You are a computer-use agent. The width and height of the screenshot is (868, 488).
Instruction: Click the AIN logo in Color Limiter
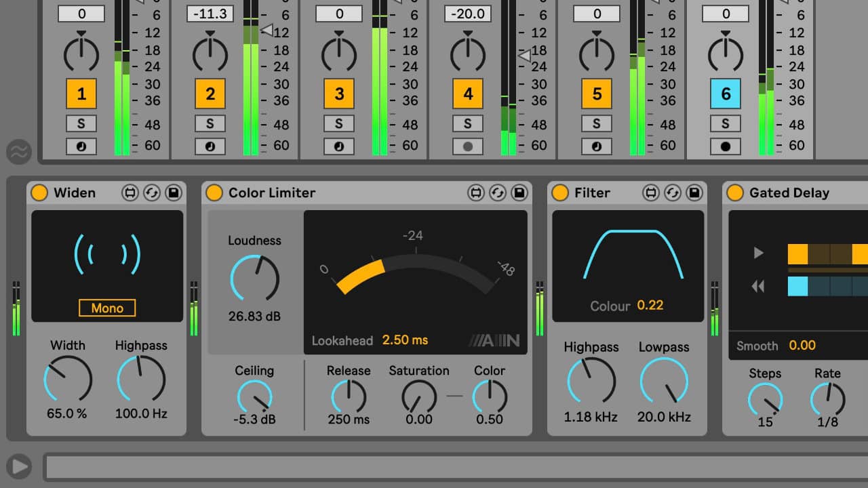[497, 341]
